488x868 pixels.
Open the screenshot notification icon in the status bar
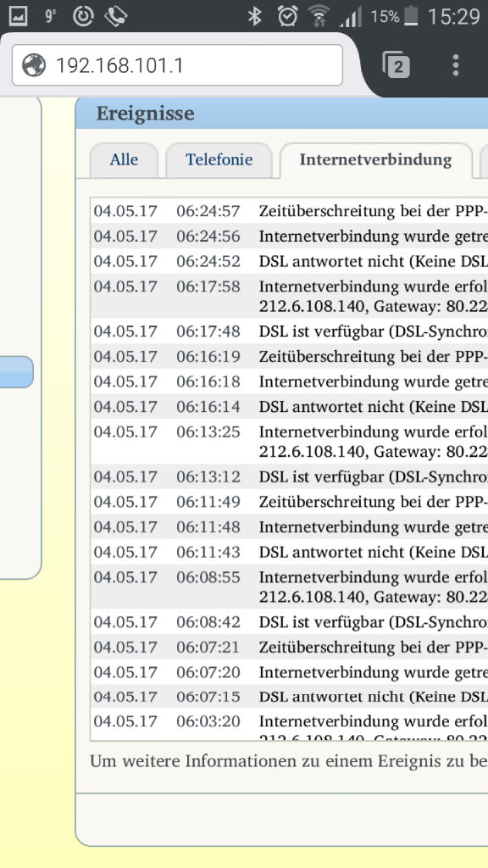click(x=18, y=16)
